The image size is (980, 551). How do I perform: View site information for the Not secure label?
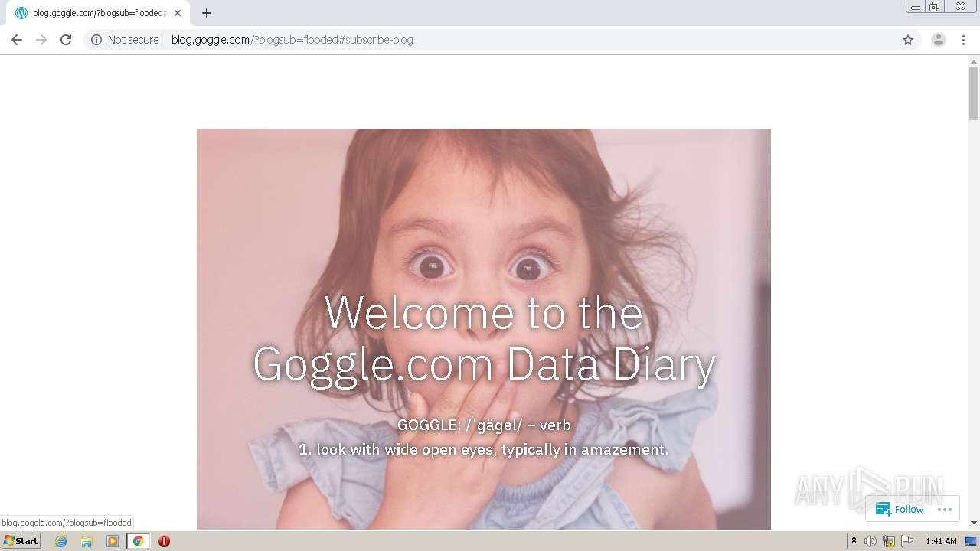tap(125, 40)
